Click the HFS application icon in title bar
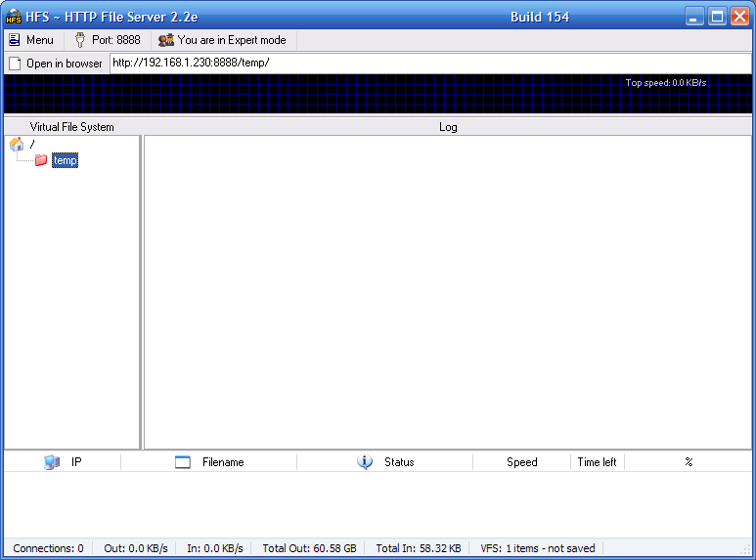 tap(14, 17)
